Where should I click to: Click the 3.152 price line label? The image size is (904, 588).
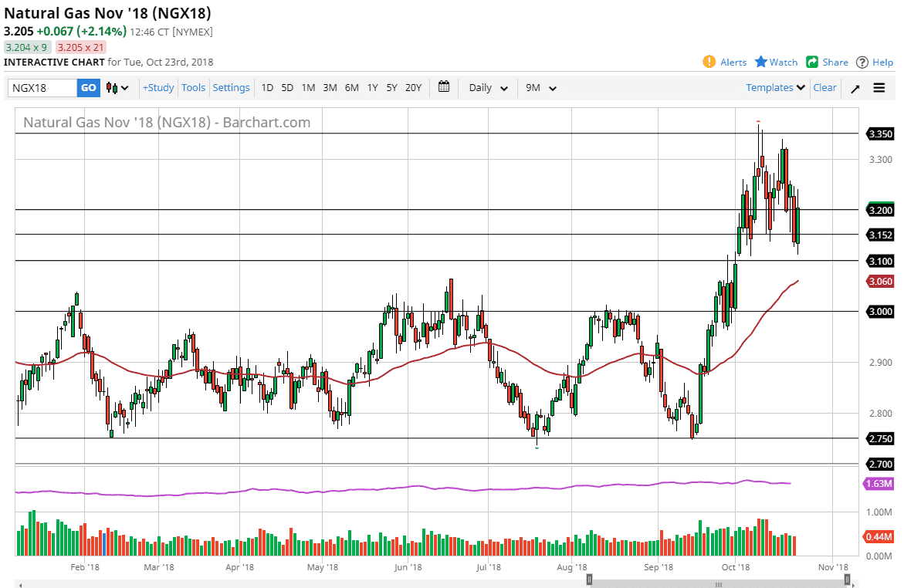(880, 235)
